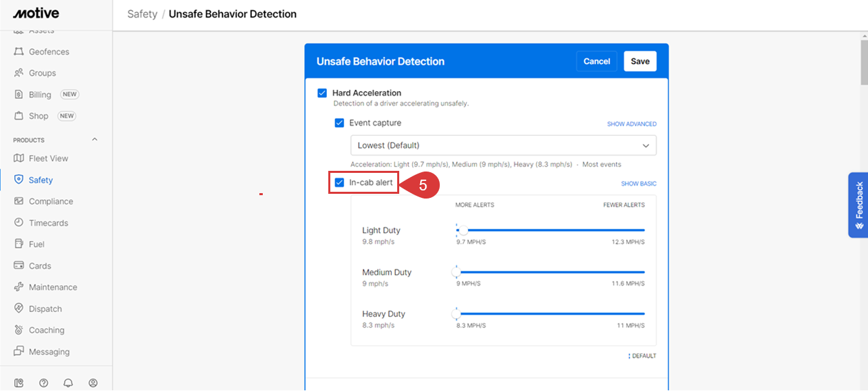Open the Compliance menu item
868x391 pixels.
click(x=51, y=201)
